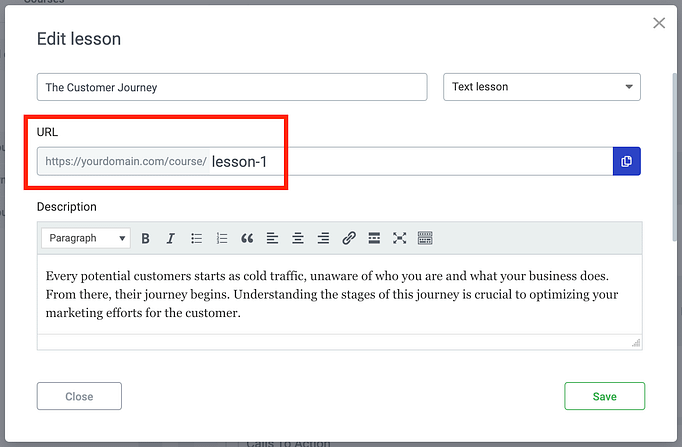Click the lesson title input field
Screen dimensions: 682x447
(x=232, y=87)
